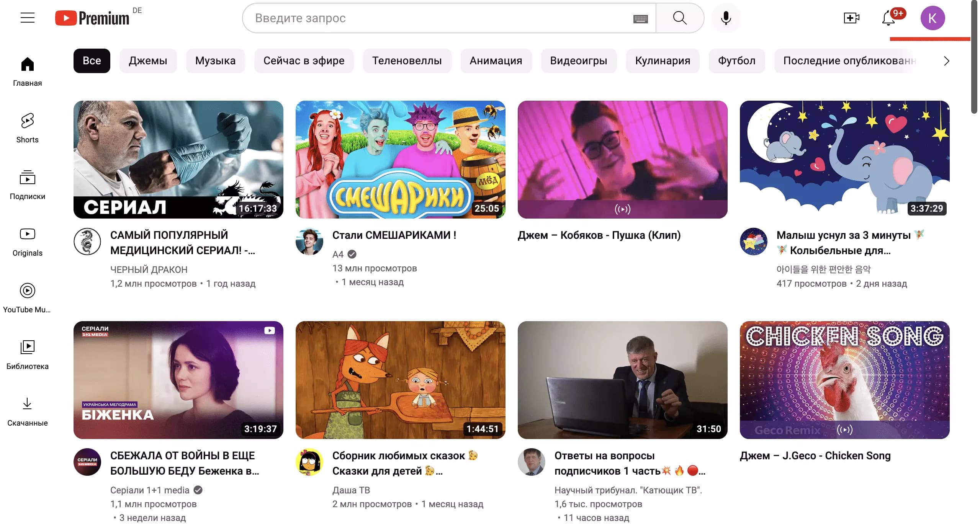Select the Видеоигры filter chip
The image size is (980, 524).
[579, 61]
